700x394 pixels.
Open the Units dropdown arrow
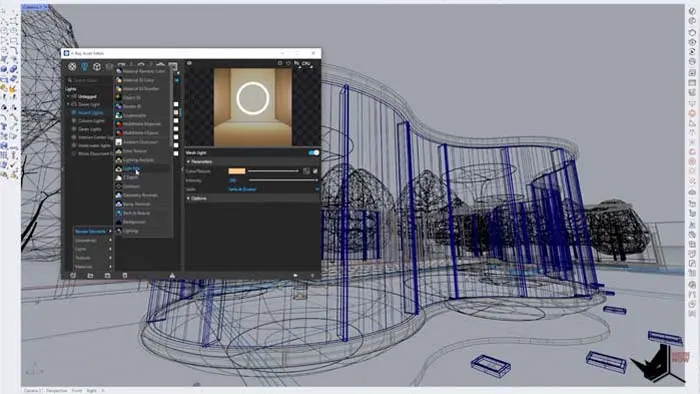(x=317, y=189)
